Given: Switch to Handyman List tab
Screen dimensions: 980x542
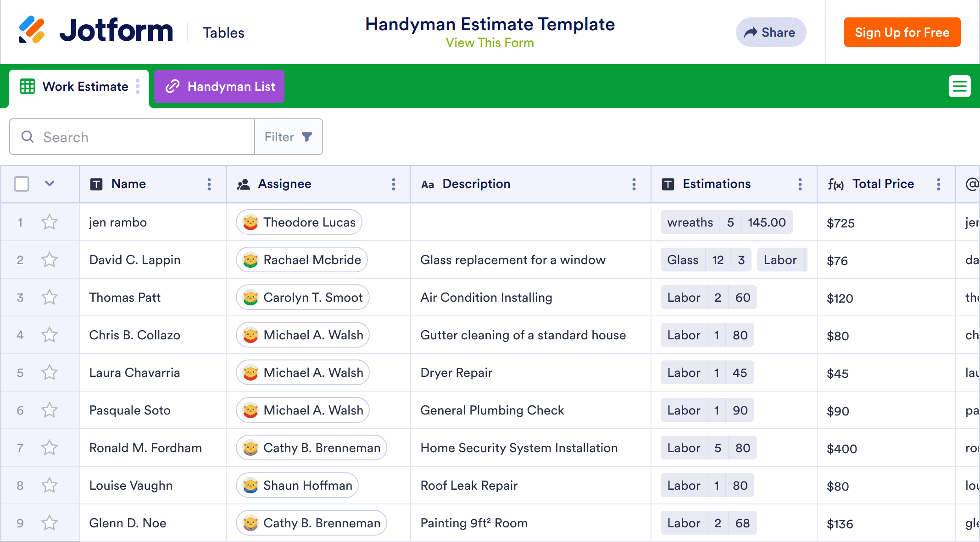Looking at the screenshot, I should [219, 86].
